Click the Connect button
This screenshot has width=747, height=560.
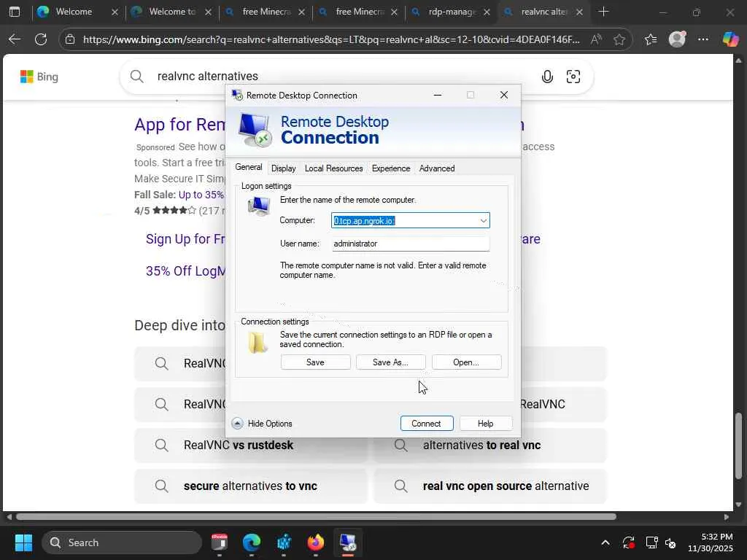426,424
